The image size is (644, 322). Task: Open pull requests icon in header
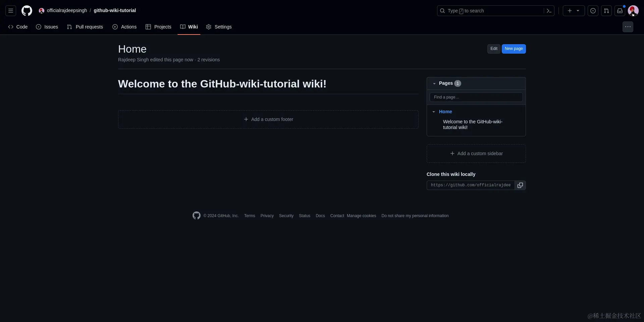[x=606, y=11]
